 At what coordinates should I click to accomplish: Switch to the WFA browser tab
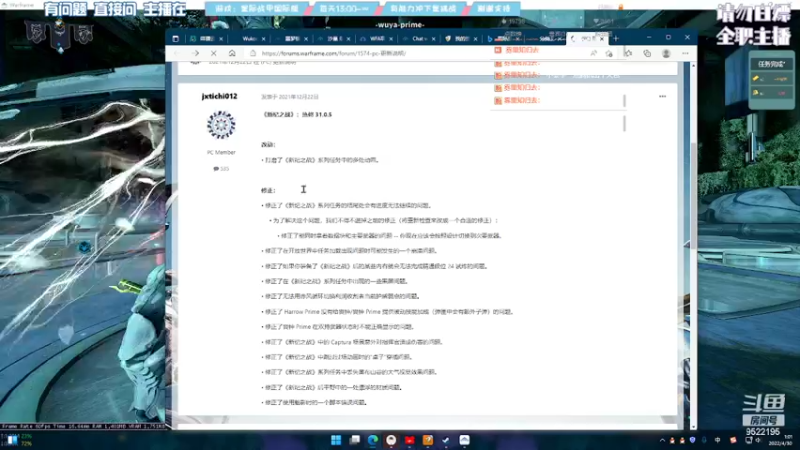(x=376, y=39)
